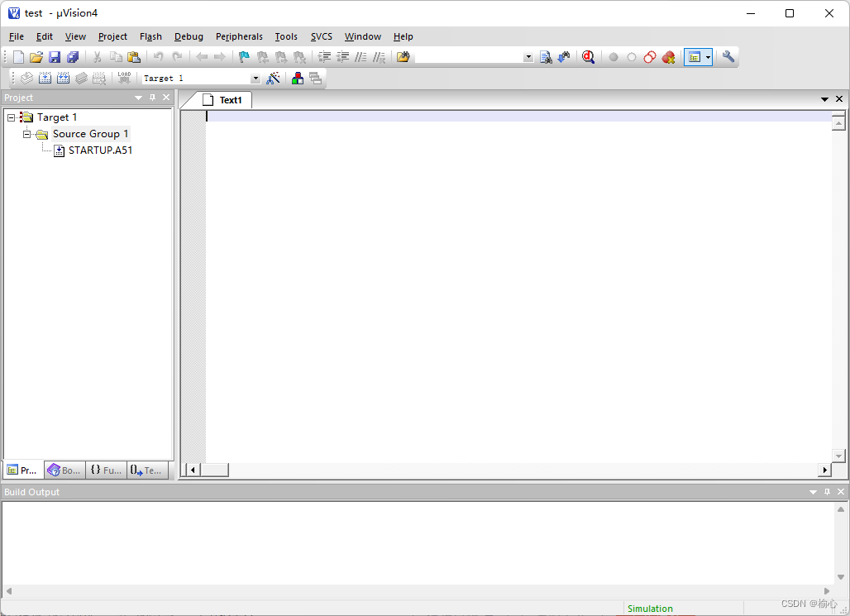Screen dimensions: 850x616
Task: Open a file with the folder icon
Action: [36, 57]
